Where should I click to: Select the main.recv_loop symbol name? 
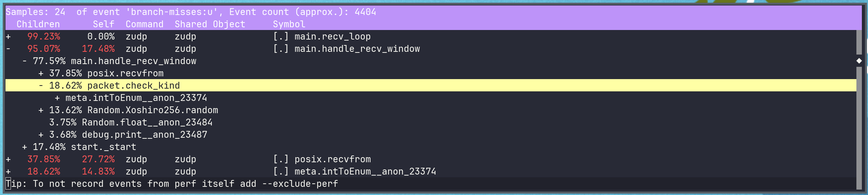pyautogui.click(x=332, y=36)
